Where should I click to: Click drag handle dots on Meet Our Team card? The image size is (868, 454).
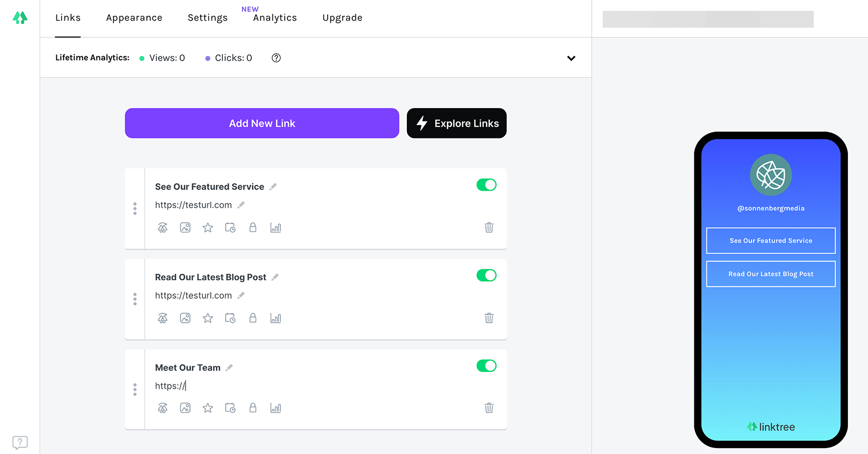point(135,389)
